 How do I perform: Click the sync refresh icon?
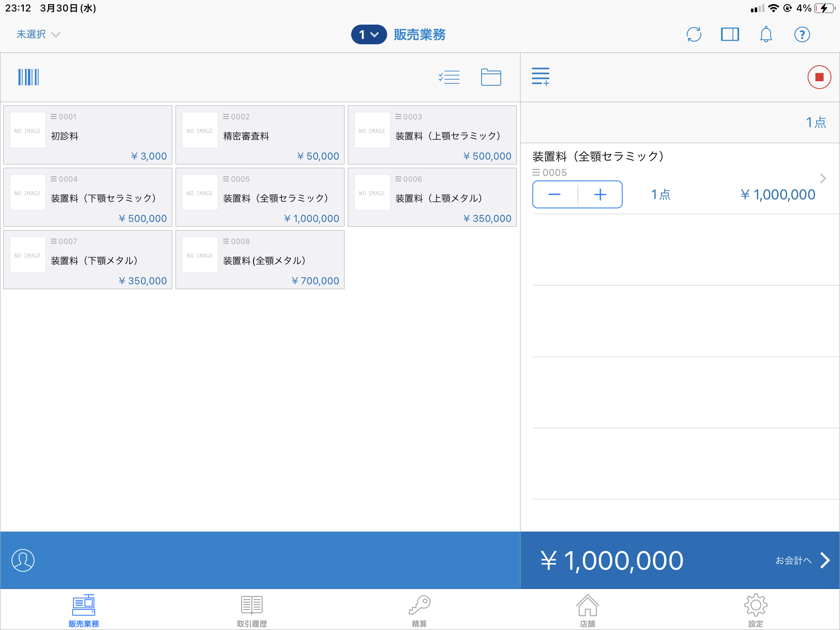tap(694, 34)
